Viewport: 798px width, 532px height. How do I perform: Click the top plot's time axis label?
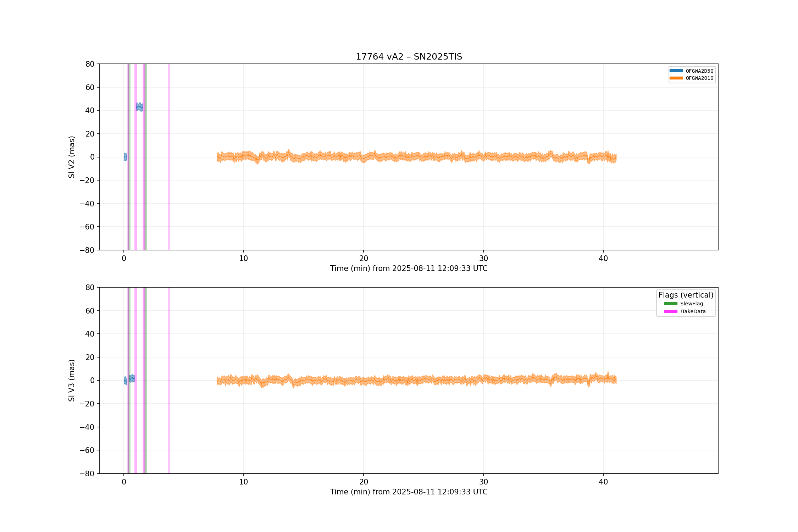(409, 268)
